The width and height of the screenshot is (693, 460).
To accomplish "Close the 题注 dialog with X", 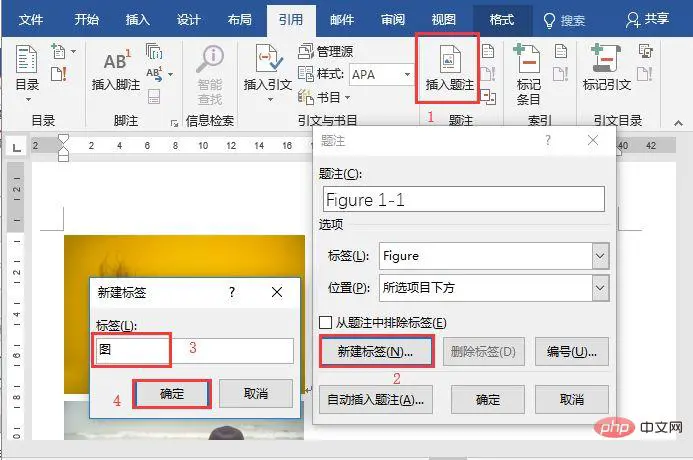I will (x=593, y=141).
